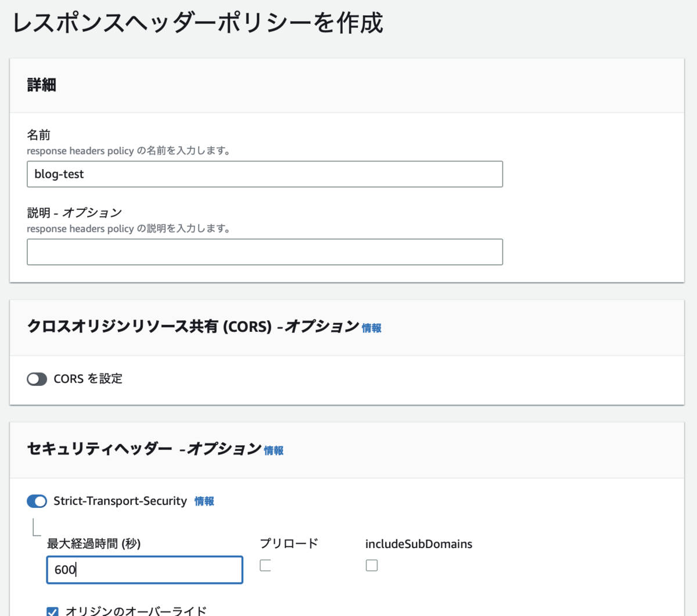Screen dimensions: 697x616
Task: Click the プリロード label above its checkbox
Action: tap(289, 543)
